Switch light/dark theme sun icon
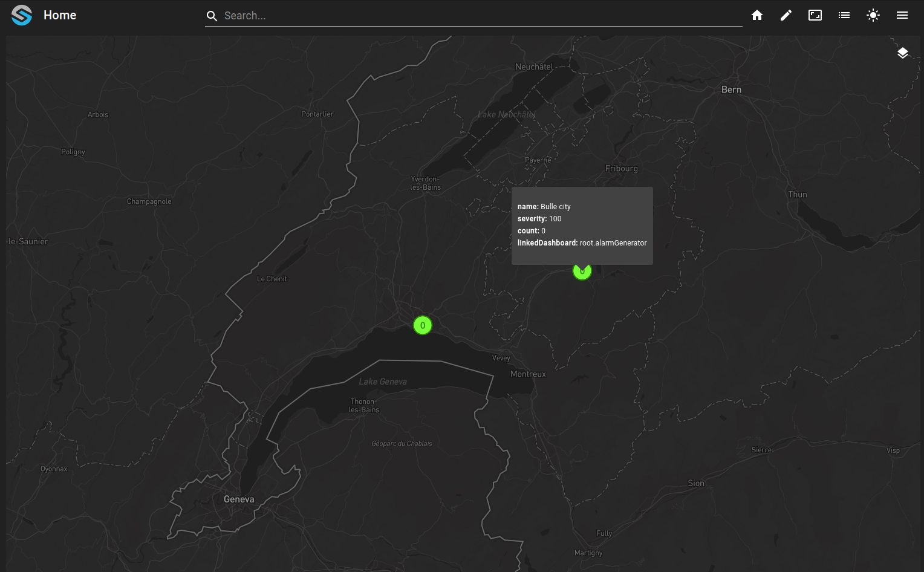Screen dimensions: 924x572 coord(873,15)
